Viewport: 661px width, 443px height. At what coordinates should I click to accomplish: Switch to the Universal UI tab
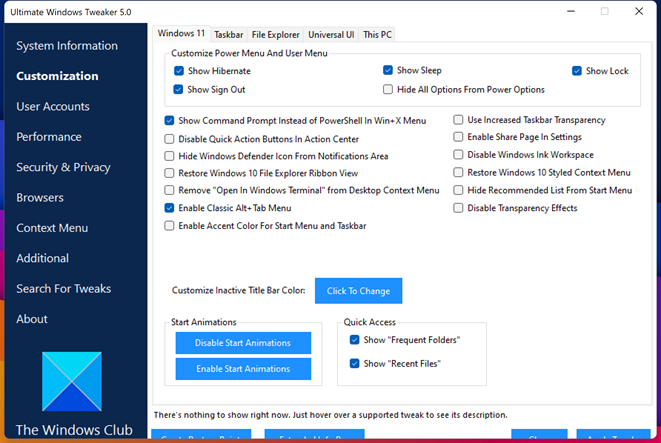(331, 35)
